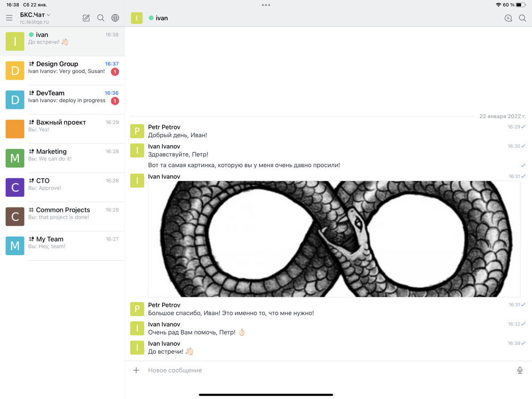Tap the plus attachment button

tap(136, 370)
